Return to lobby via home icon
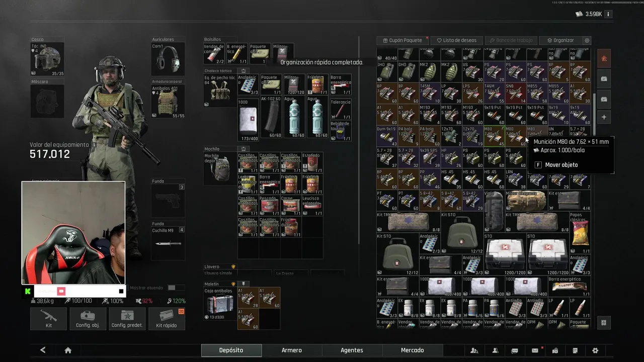Image resolution: width=644 pixels, height=362 pixels. click(68, 350)
